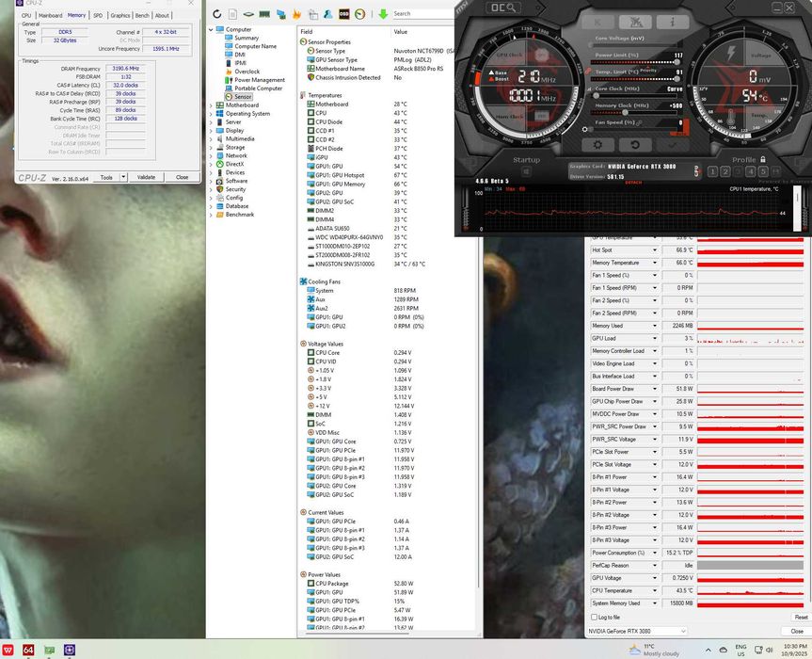Click the green download arrow in AIDA64
This screenshot has width=812, height=659.
pos(383,14)
